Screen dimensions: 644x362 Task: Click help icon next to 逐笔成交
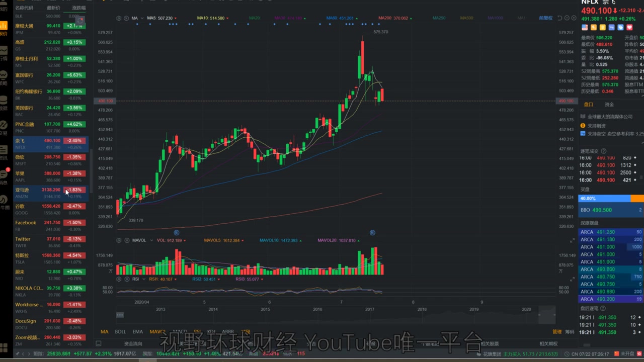[x=604, y=151]
